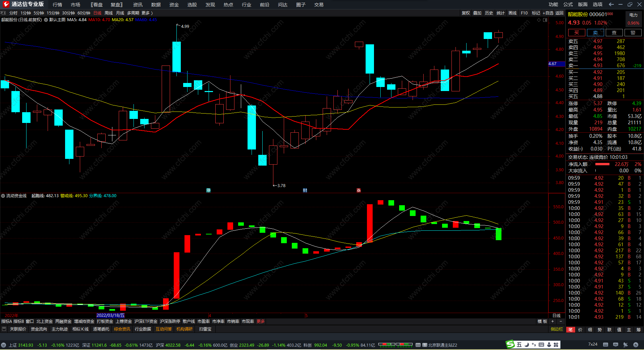Viewport: 644px width, 350px height.
Task: Open the Sogou input method S icon
Action: pos(510,344)
